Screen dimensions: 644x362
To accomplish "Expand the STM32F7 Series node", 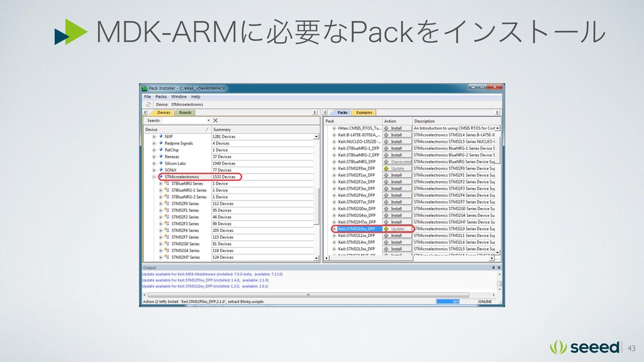I will (160, 237).
